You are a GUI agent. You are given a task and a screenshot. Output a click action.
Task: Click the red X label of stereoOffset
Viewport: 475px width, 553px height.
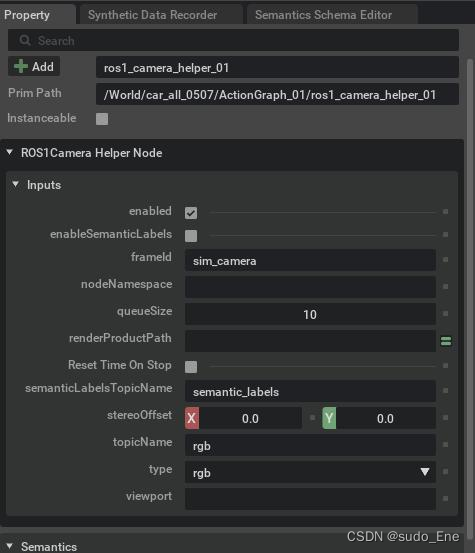click(x=192, y=418)
